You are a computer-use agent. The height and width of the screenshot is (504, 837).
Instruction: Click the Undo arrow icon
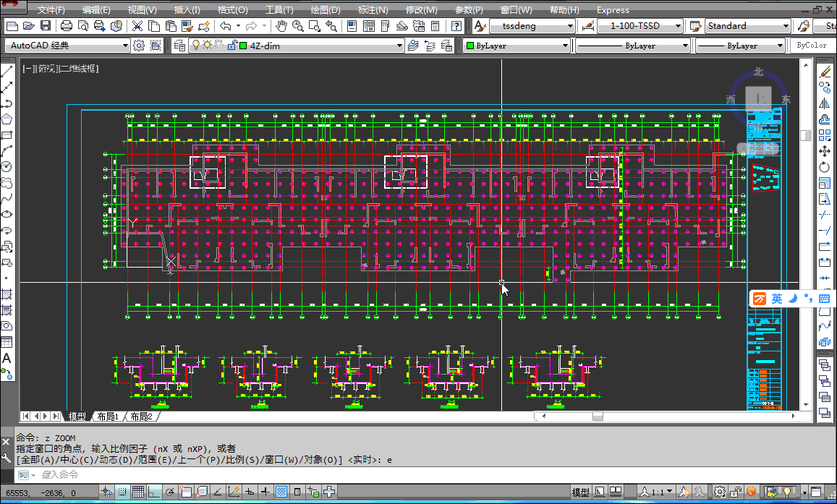point(225,25)
